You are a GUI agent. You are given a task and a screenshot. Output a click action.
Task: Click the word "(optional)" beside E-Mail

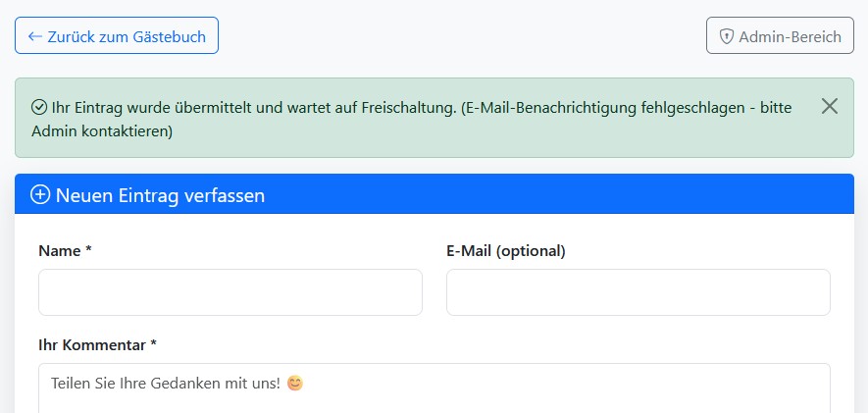pos(531,250)
